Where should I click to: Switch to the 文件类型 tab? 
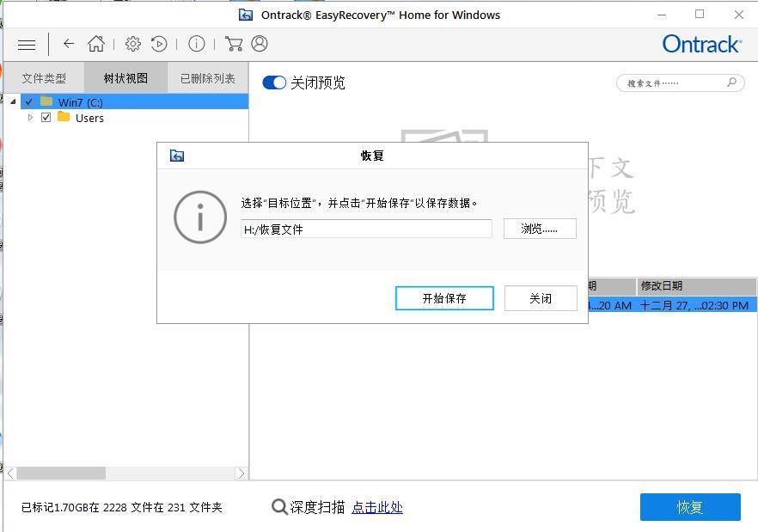point(44,78)
